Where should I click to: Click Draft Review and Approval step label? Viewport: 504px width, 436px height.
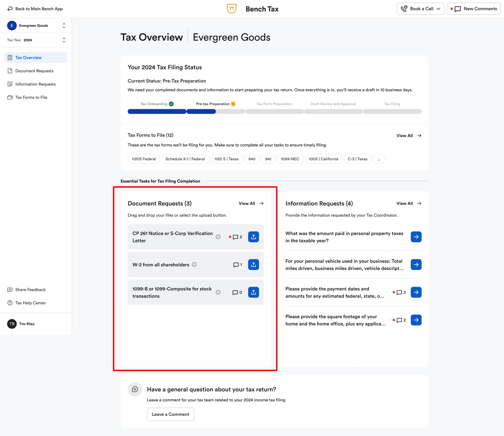333,104
